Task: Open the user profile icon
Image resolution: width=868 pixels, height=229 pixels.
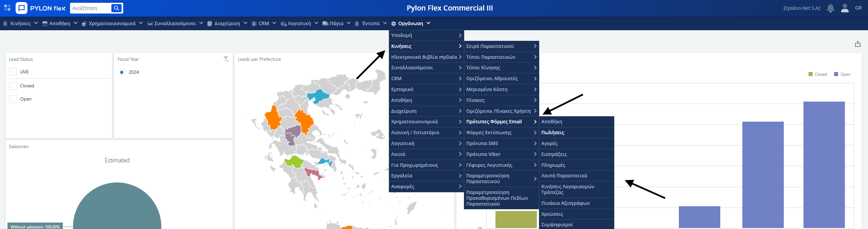Action: pyautogui.click(x=845, y=8)
